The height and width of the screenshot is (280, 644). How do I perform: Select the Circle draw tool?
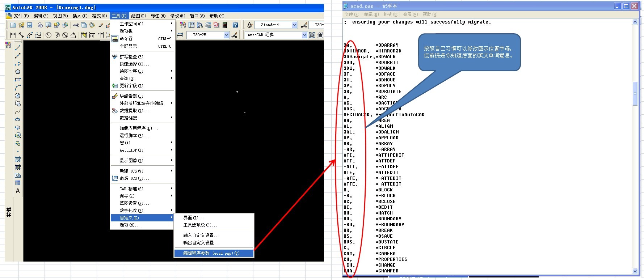[18, 96]
